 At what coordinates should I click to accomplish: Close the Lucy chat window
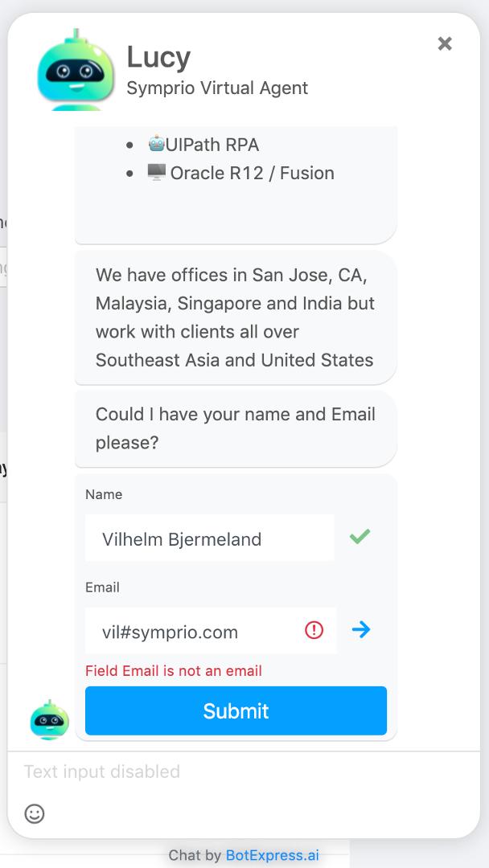tap(445, 43)
